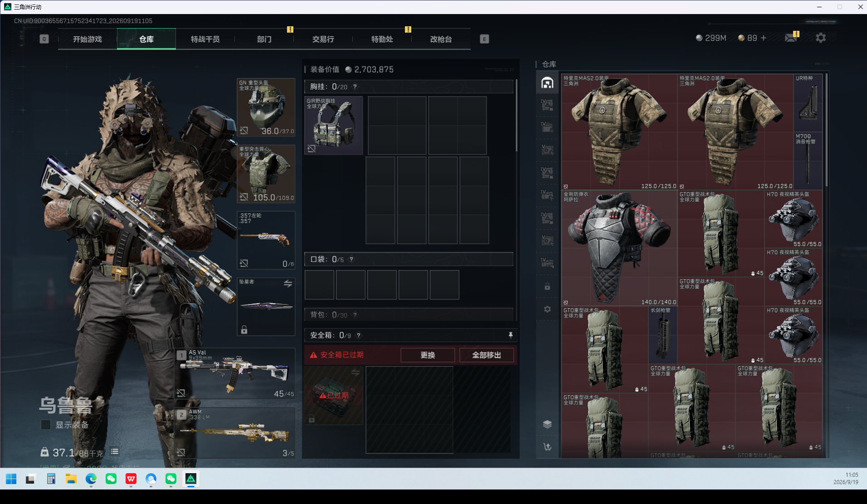Open File Explorer from taskbar
The image size is (867, 504).
click(71, 479)
